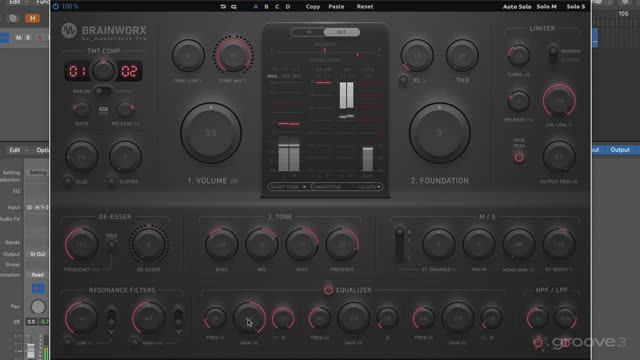This screenshot has height=360, width=640.
Task: Toggle the Glue switch
Action: (68, 181)
